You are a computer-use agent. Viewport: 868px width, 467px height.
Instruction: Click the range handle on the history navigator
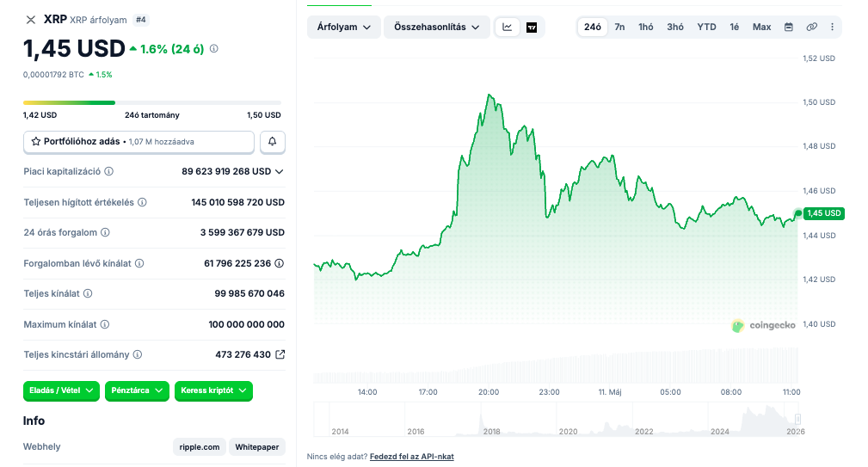[x=797, y=419]
